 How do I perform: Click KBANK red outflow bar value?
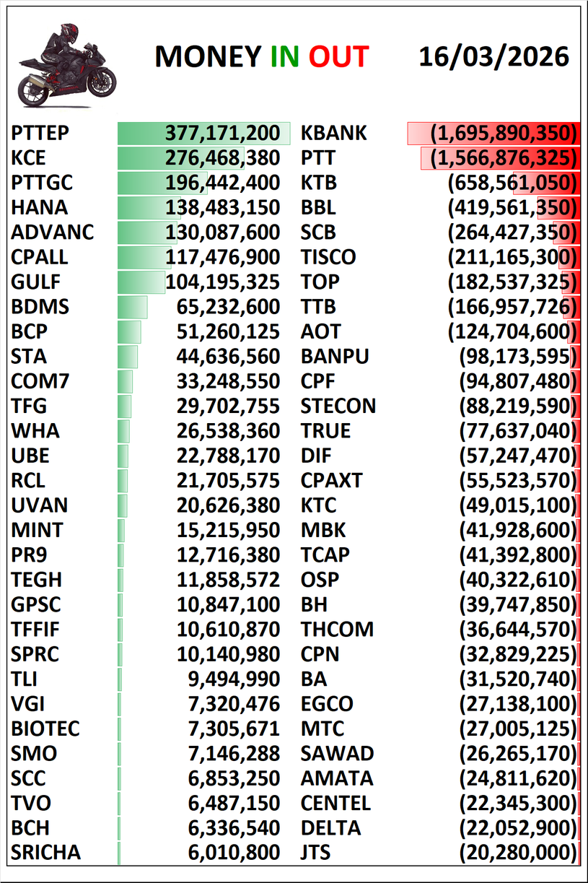(493, 134)
